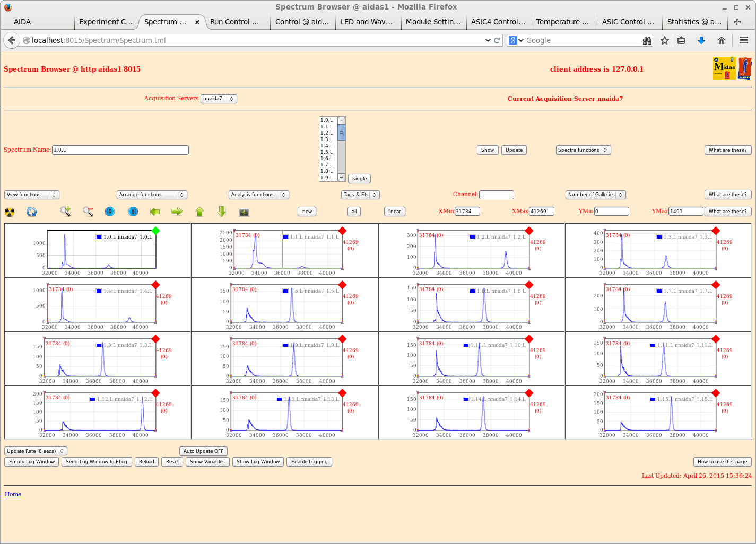Image resolution: width=756 pixels, height=544 pixels.
Task: Click the blue up double-arrow icon
Action: point(133,212)
